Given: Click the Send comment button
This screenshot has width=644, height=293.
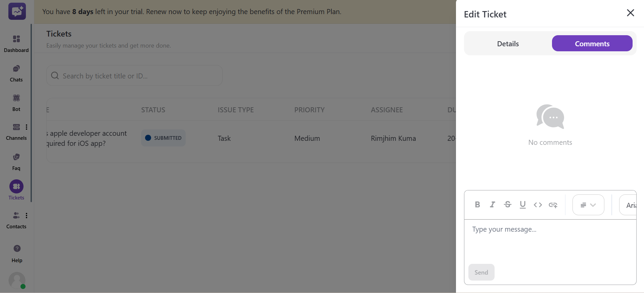Looking at the screenshot, I should pos(481,272).
